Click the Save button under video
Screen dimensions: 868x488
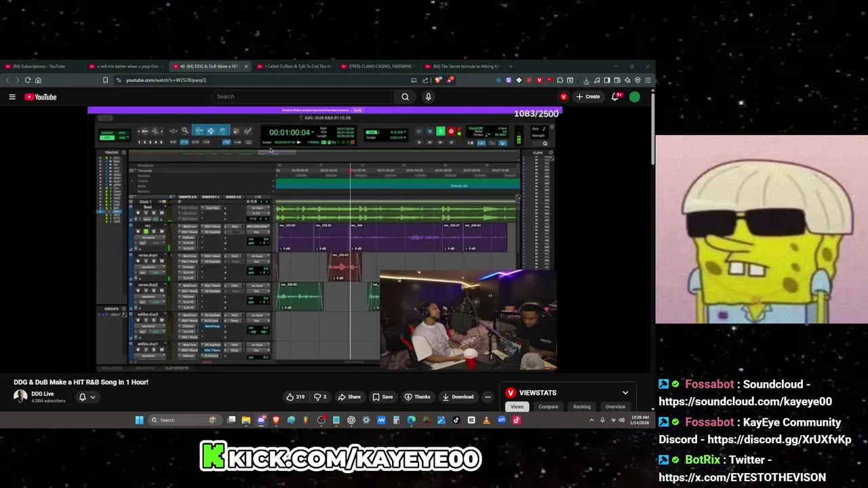(x=382, y=397)
